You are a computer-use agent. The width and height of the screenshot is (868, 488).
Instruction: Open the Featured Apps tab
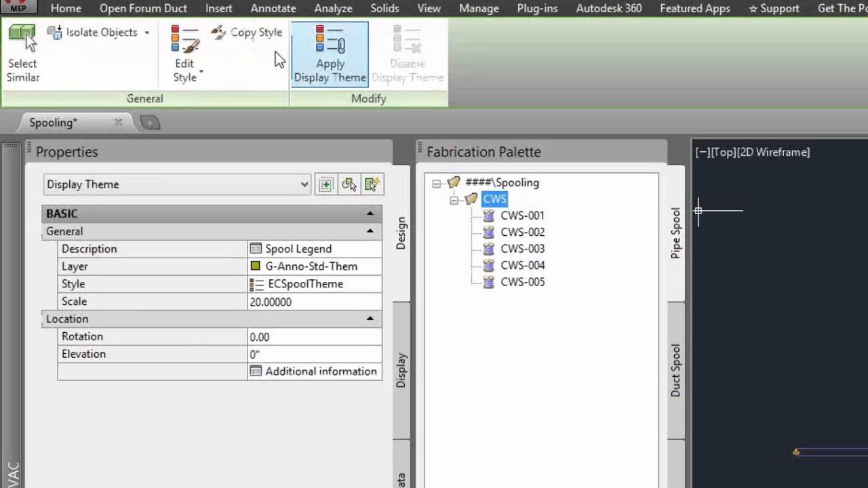(695, 8)
